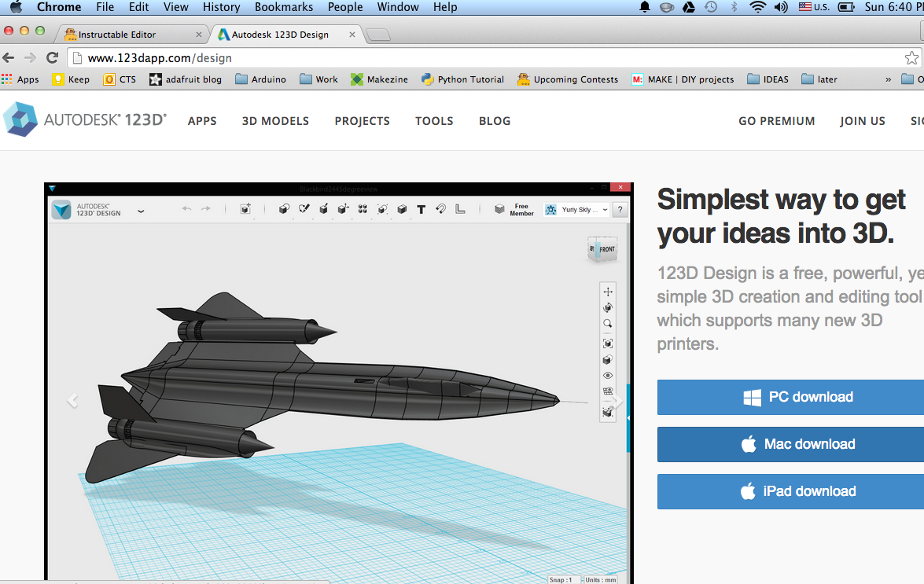Click the snap-to-selection icon at navigation bar bottom
This screenshot has height=584, width=924.
608,412
